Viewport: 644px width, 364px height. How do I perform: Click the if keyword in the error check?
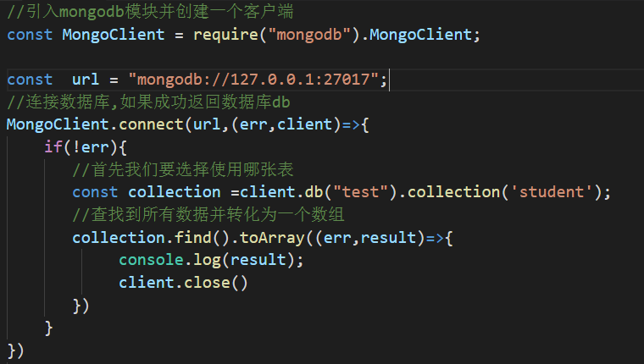coord(53,147)
